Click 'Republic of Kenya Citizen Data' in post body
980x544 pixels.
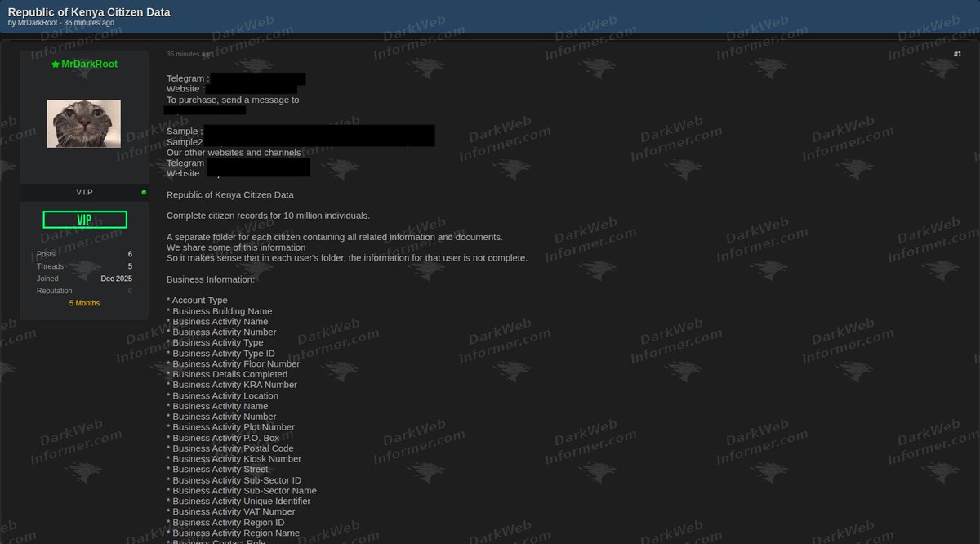(x=230, y=194)
